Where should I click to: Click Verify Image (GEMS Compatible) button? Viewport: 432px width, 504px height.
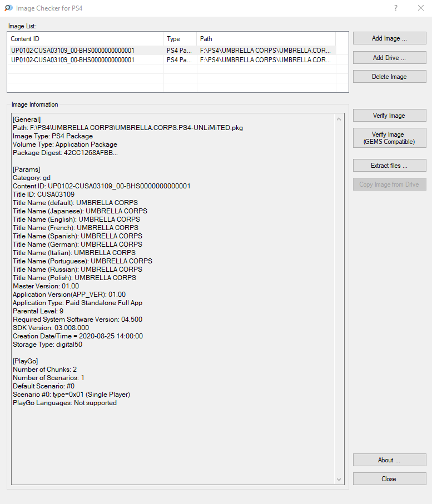(x=390, y=138)
